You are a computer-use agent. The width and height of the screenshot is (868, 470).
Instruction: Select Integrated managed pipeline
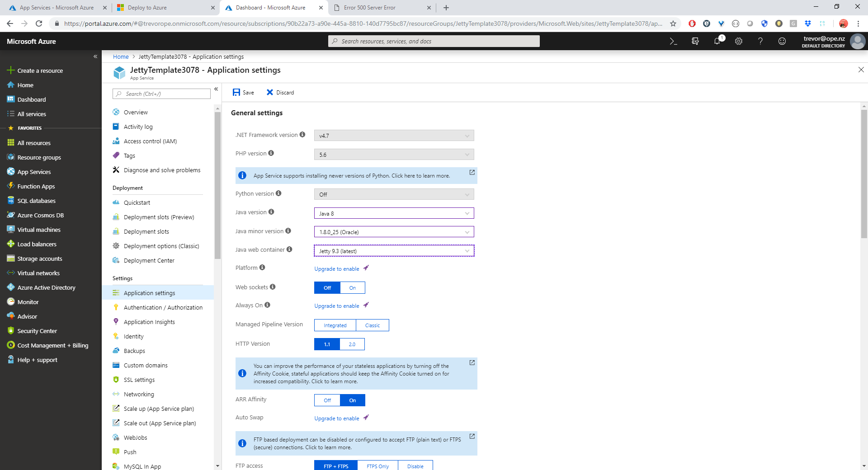click(x=335, y=325)
